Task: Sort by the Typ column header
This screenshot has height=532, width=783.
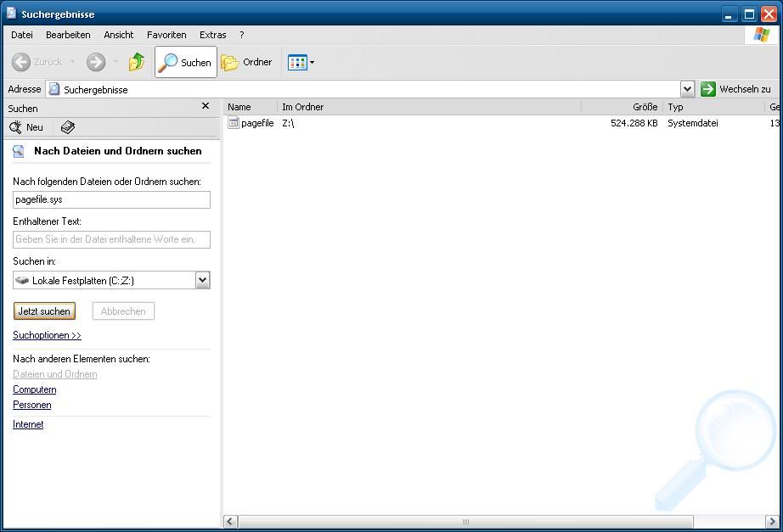Action: click(x=713, y=107)
